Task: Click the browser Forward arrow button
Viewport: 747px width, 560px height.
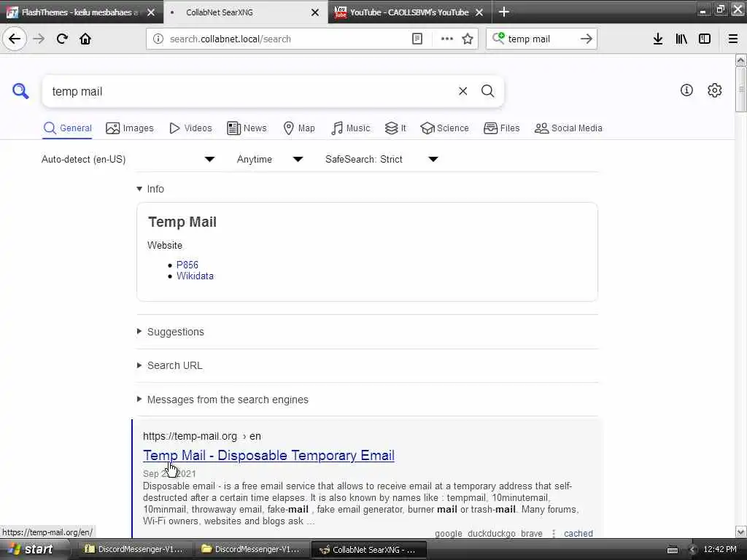Action: [39, 39]
